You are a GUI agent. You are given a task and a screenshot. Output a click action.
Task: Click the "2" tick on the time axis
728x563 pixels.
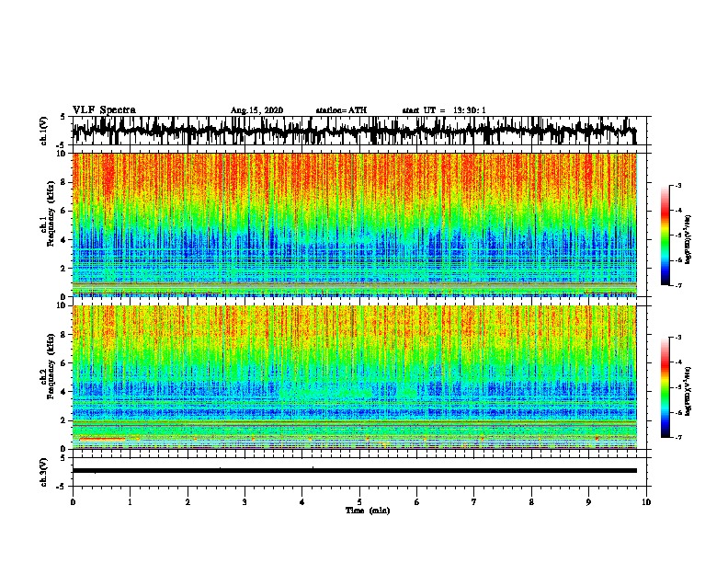click(x=188, y=502)
